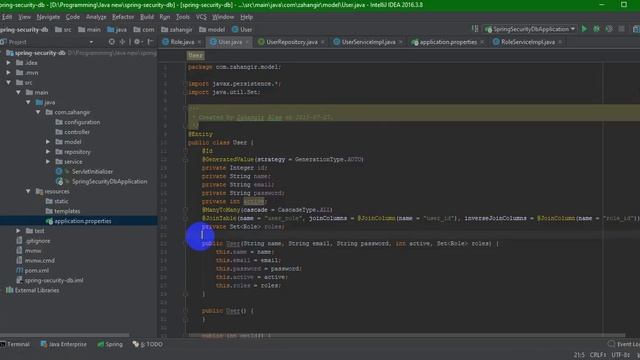Open Project panel settings gear
This screenshot has height=360, width=640.
pyautogui.click(x=137, y=42)
